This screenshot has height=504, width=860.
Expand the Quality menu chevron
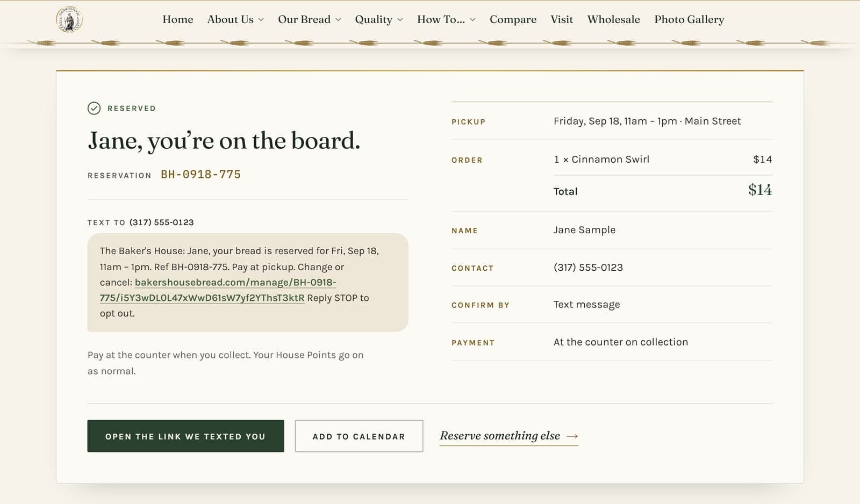400,20
